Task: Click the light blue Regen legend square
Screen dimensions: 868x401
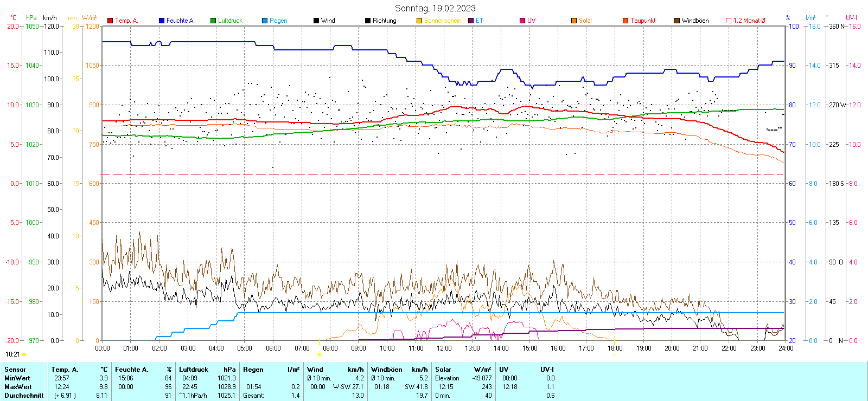Action: (265, 21)
